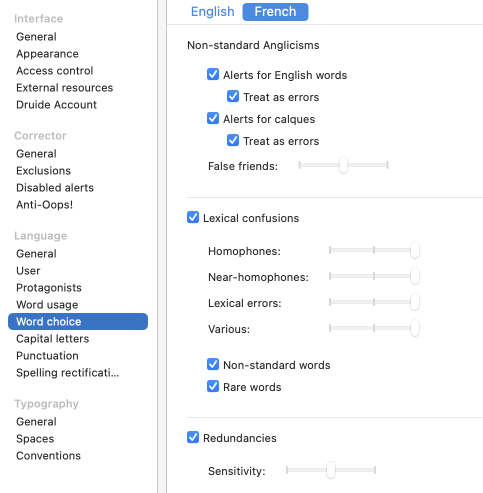
Task: Open Disabled alerts in Corrector
Action: coord(55,188)
